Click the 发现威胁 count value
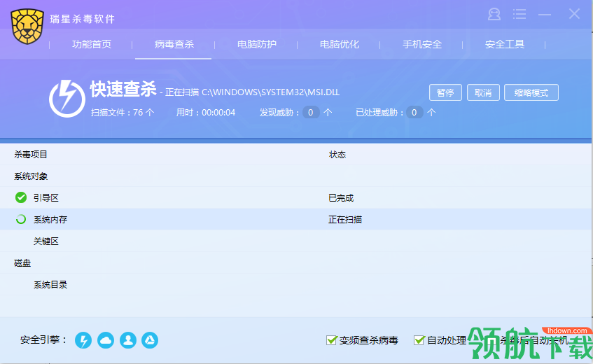This screenshot has width=593, height=364. (x=310, y=112)
